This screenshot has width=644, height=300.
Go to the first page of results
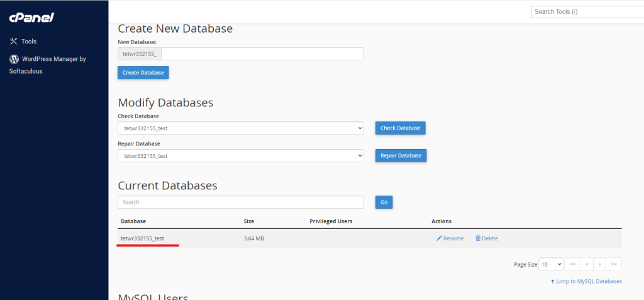pyautogui.click(x=572, y=264)
